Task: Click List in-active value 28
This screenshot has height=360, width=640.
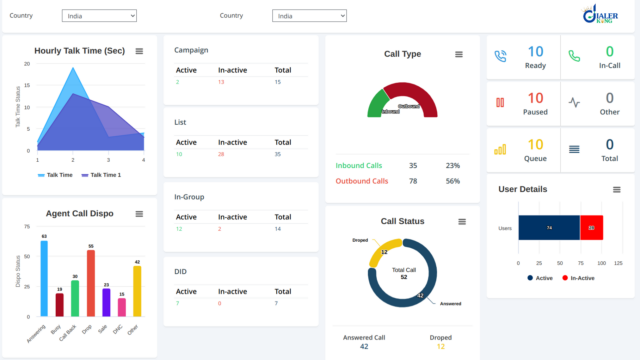Action: click(x=221, y=154)
